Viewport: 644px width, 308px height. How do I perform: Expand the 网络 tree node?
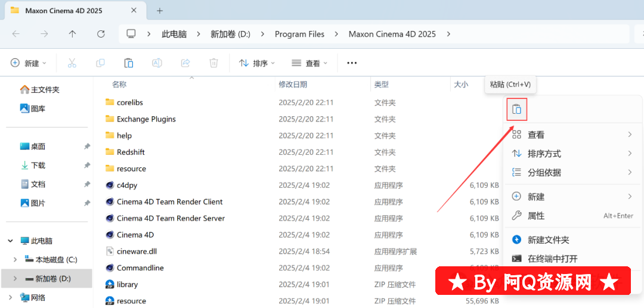click(10, 297)
